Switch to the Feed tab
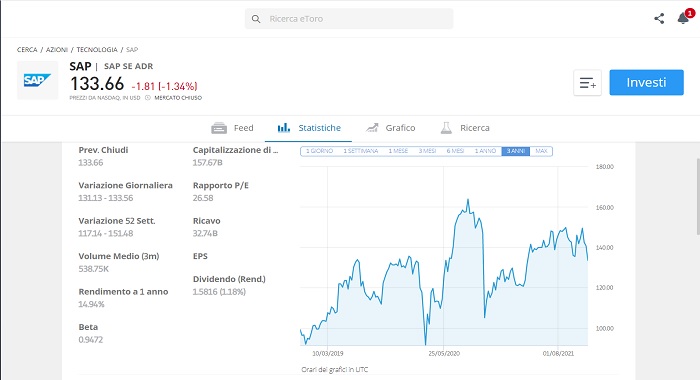700x380 pixels. click(x=232, y=128)
